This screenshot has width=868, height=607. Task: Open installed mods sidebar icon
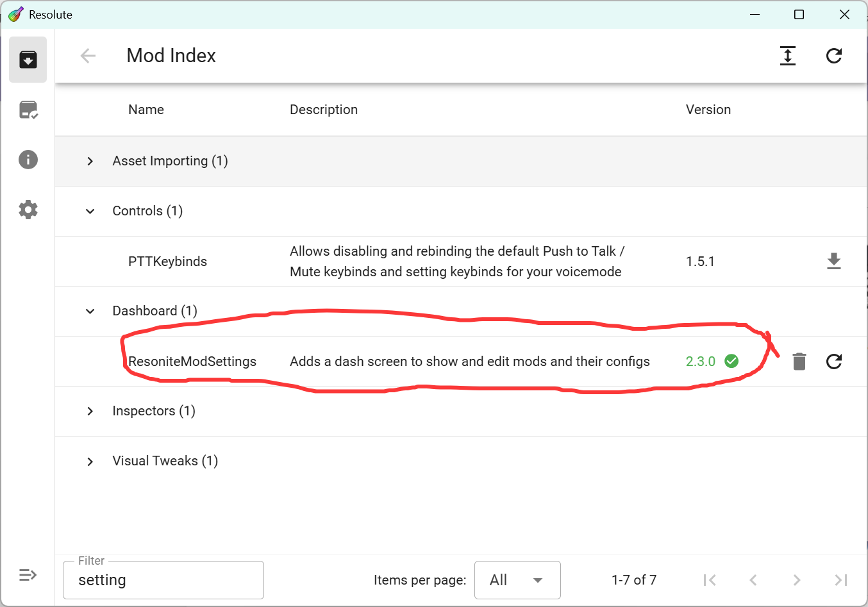pos(28,110)
